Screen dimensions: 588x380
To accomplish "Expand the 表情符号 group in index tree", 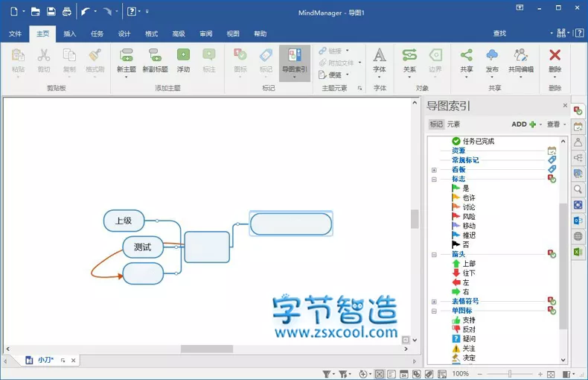I will click(x=434, y=302).
